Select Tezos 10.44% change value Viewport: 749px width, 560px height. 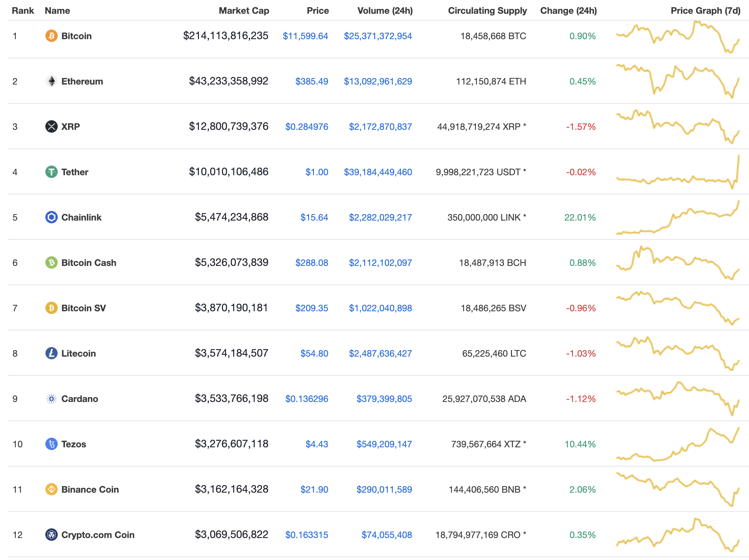point(580,444)
